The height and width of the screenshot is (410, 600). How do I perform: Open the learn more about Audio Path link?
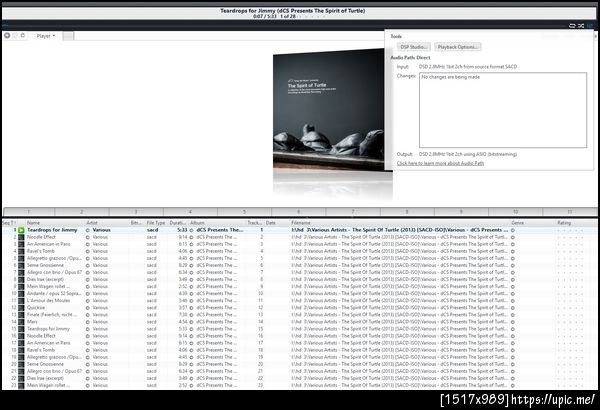click(x=440, y=163)
